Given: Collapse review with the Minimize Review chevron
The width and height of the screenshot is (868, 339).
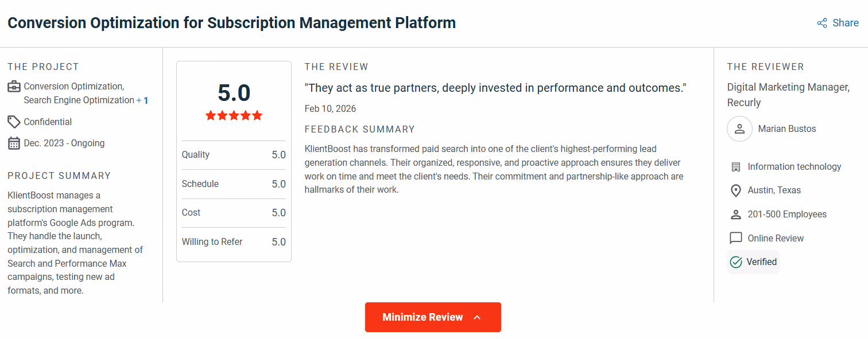Looking at the screenshot, I should click(x=477, y=317).
